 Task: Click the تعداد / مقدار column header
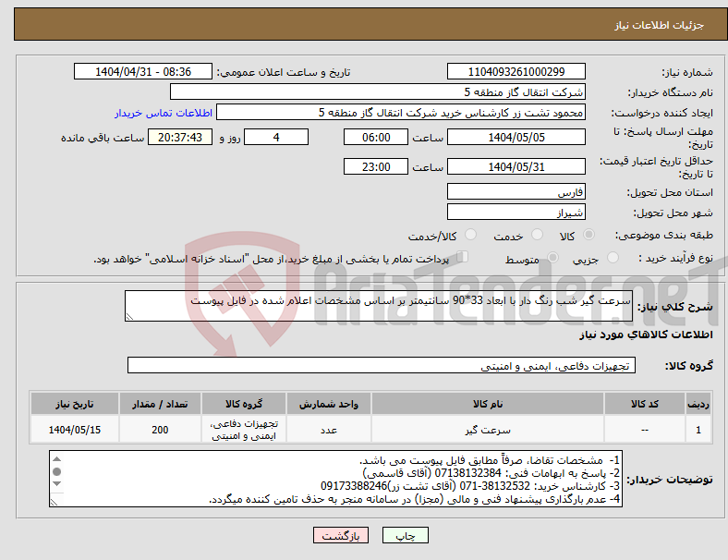pos(160,404)
